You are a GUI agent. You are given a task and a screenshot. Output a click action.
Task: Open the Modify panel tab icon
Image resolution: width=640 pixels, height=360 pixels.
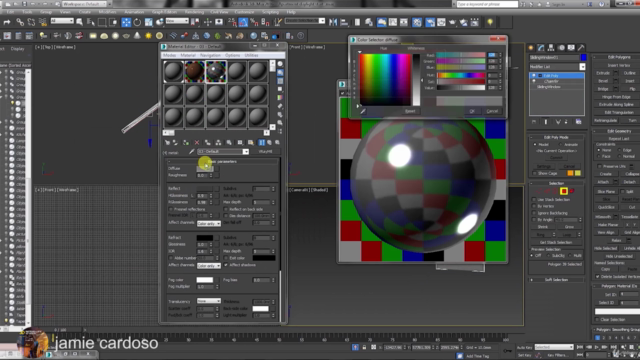pos(541,48)
